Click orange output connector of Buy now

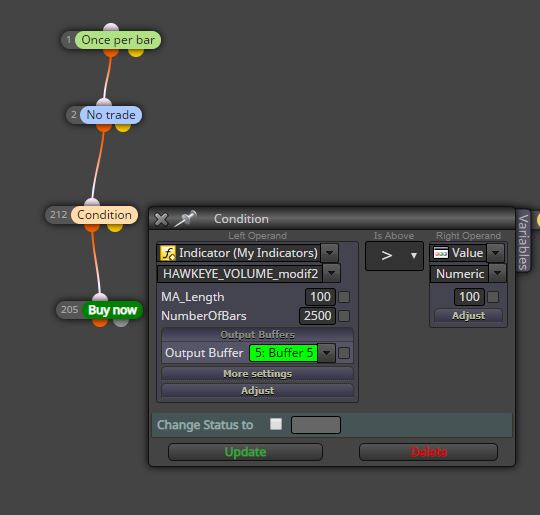click(x=100, y=322)
